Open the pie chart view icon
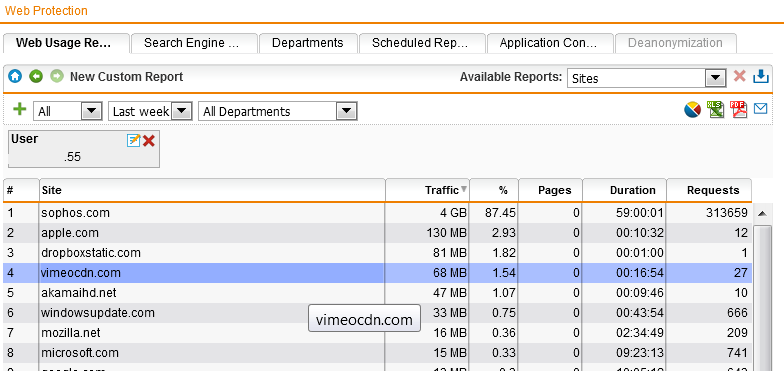 692,109
